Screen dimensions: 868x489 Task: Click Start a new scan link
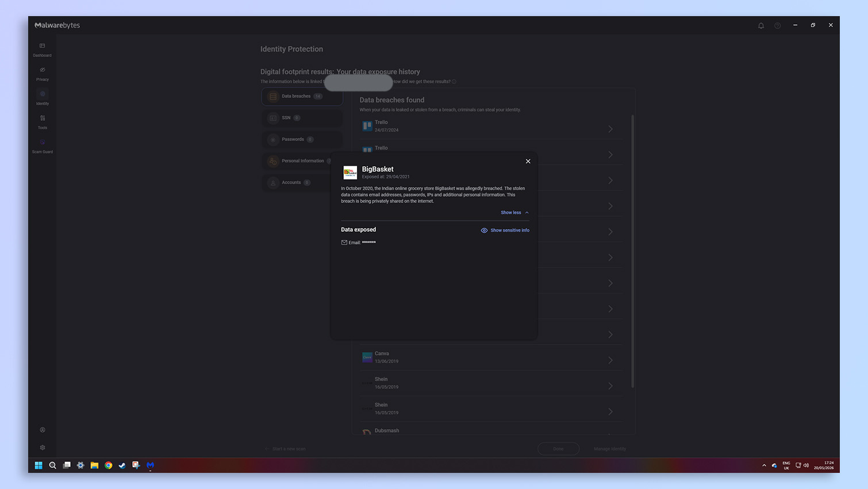286,449
